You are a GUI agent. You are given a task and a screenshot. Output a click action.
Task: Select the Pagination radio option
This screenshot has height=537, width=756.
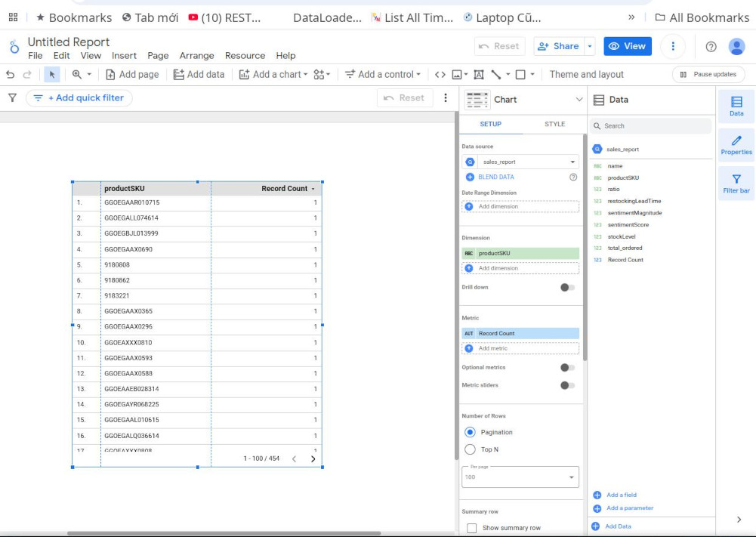[470, 432]
